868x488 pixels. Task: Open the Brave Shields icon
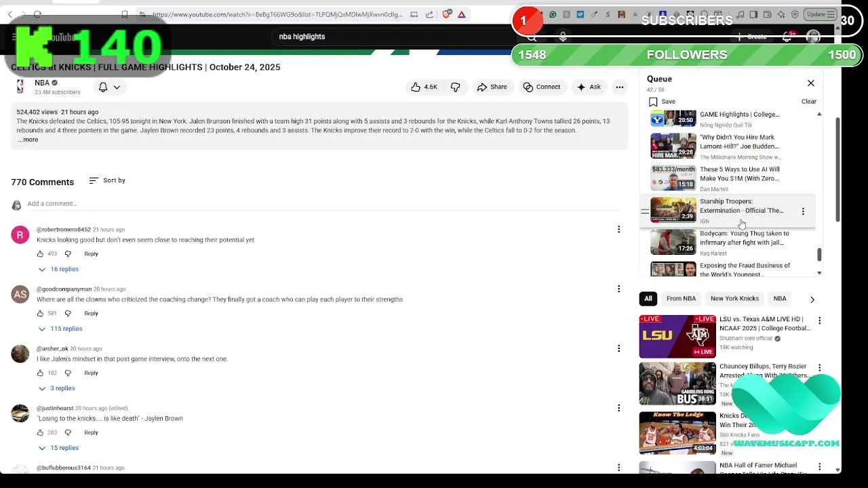(x=447, y=14)
